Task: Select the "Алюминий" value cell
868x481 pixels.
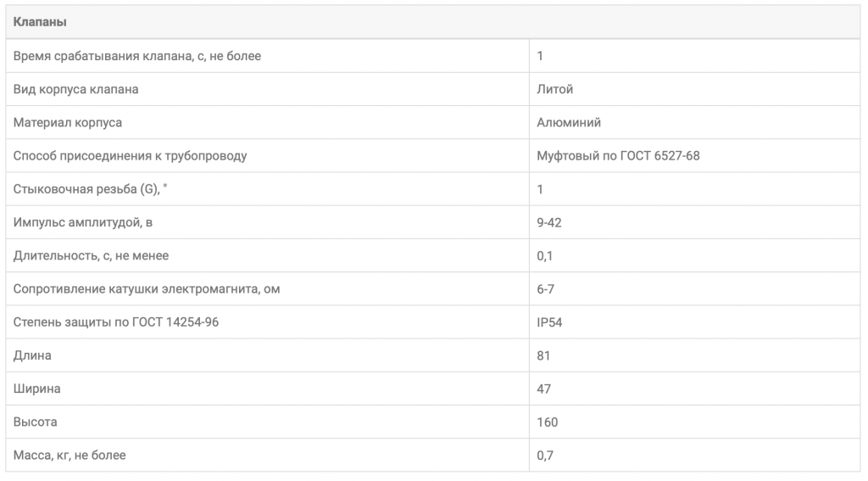Action: (569, 122)
